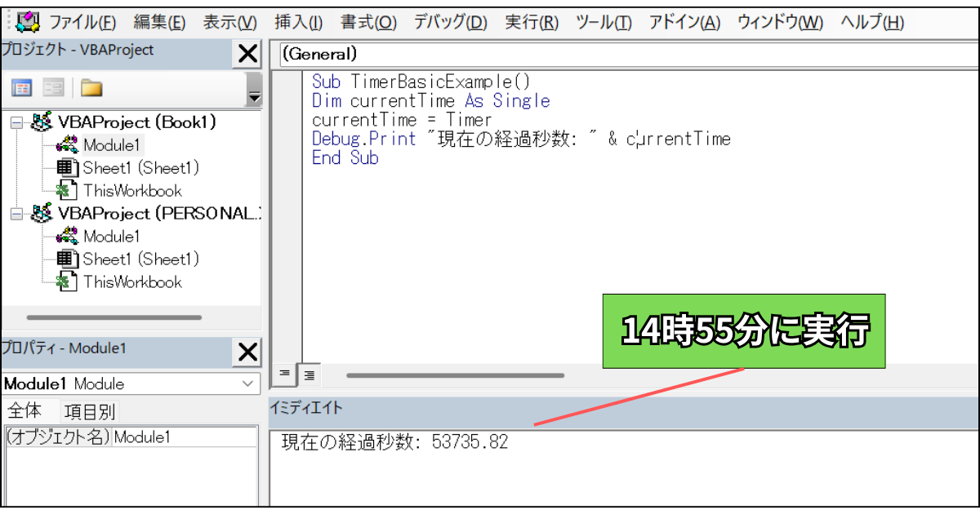Switch to the 全体 properties tab
The image size is (980, 514).
point(25,411)
